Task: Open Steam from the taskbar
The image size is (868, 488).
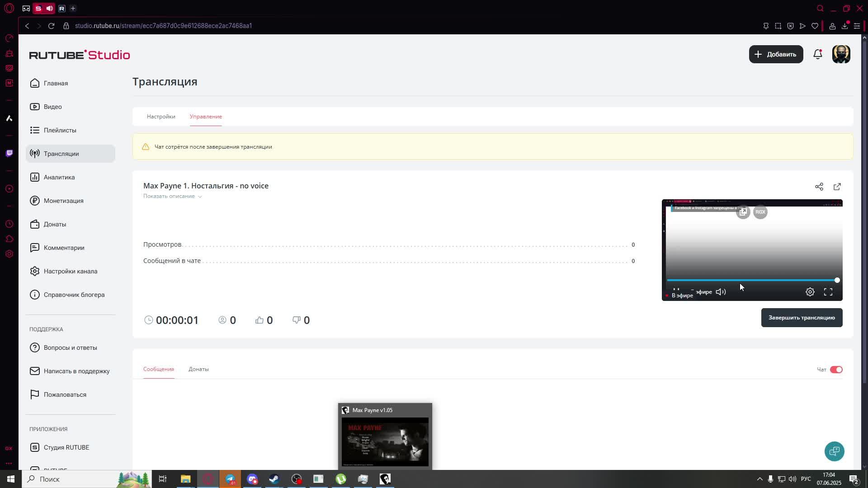Action: 274,479
